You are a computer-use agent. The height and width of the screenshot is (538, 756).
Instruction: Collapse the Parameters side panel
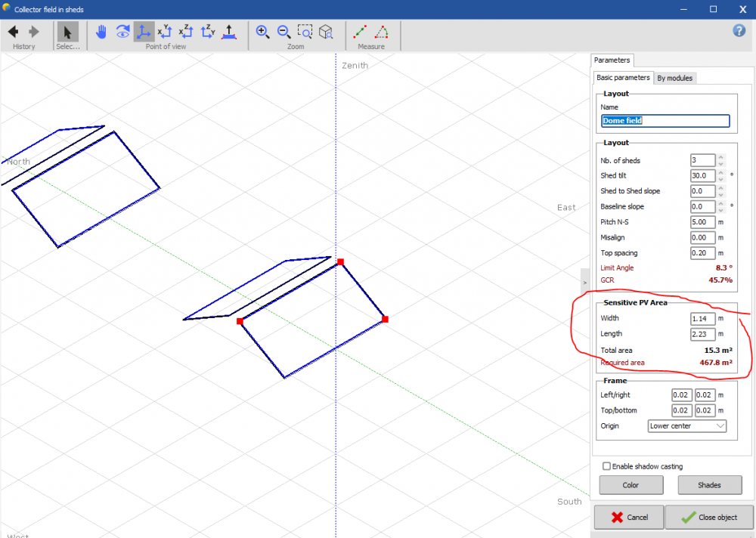(585, 282)
